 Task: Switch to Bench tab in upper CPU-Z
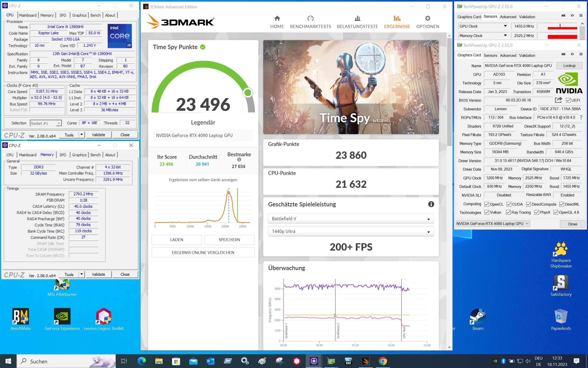pos(96,15)
